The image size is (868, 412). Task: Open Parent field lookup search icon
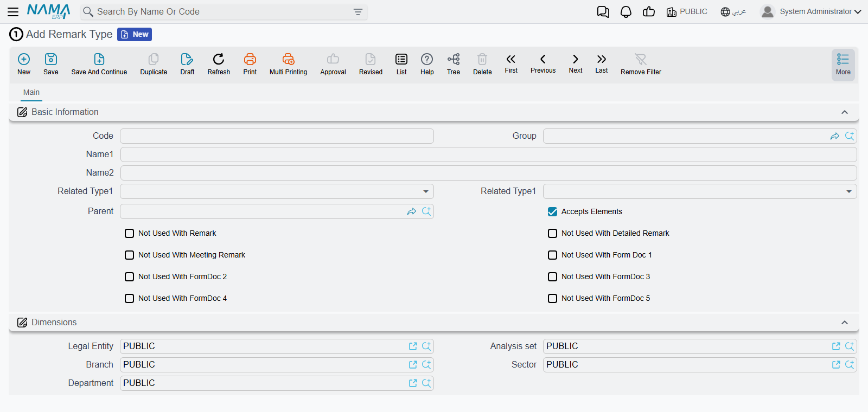tap(426, 211)
